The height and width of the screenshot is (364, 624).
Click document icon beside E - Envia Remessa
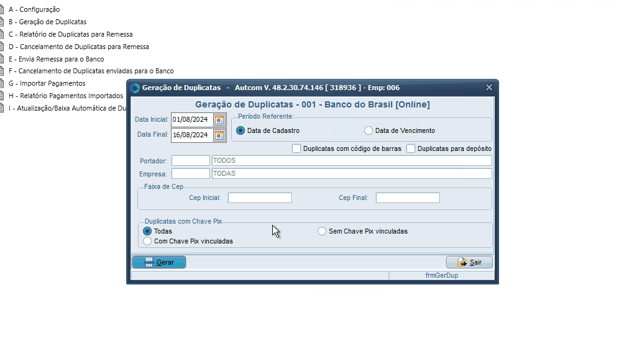[2, 59]
